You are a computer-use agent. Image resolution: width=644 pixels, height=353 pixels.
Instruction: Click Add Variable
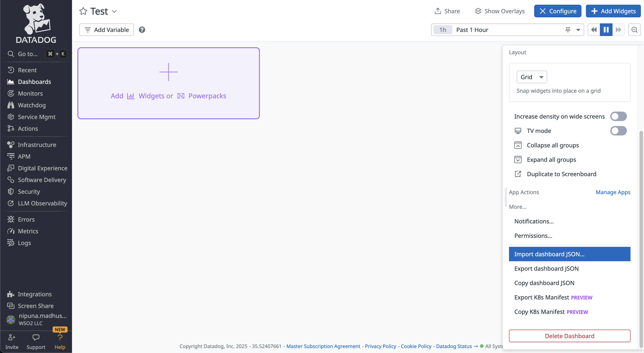click(x=106, y=30)
